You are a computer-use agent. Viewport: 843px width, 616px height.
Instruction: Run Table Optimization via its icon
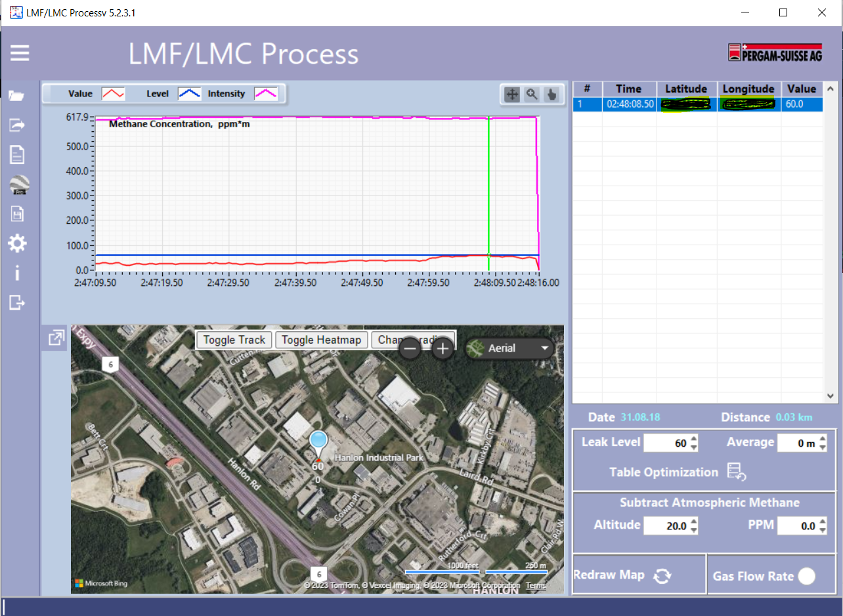(x=736, y=472)
